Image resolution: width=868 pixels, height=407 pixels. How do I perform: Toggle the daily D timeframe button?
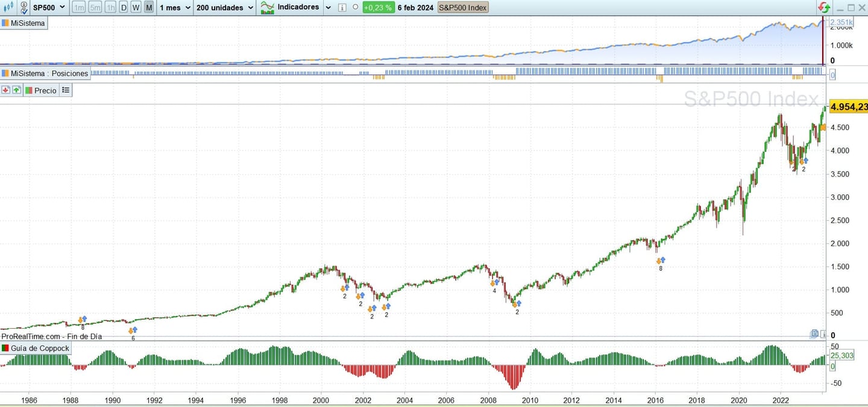124,8
